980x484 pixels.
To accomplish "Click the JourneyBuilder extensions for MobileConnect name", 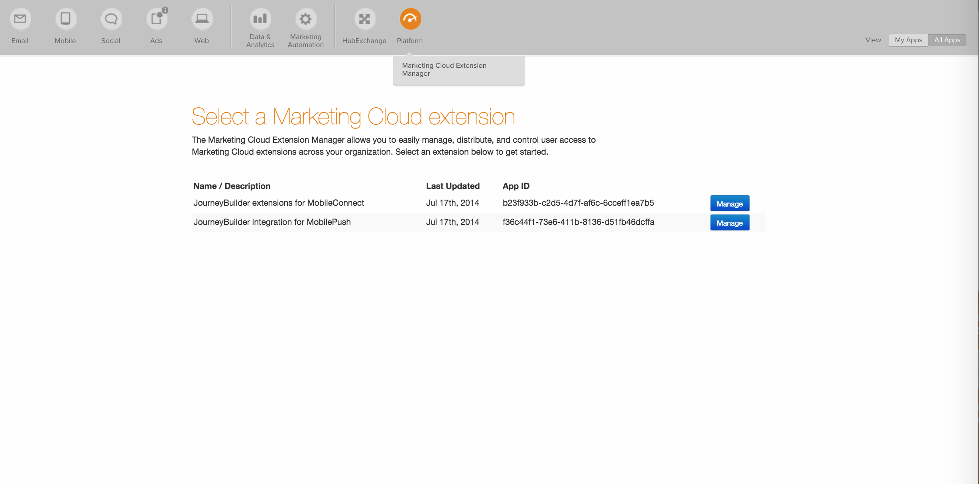I will click(279, 203).
